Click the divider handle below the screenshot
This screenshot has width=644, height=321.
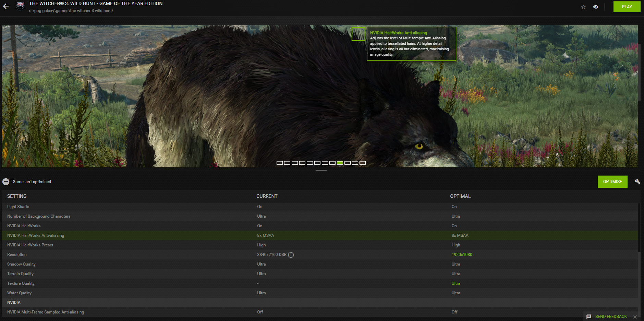(x=321, y=170)
